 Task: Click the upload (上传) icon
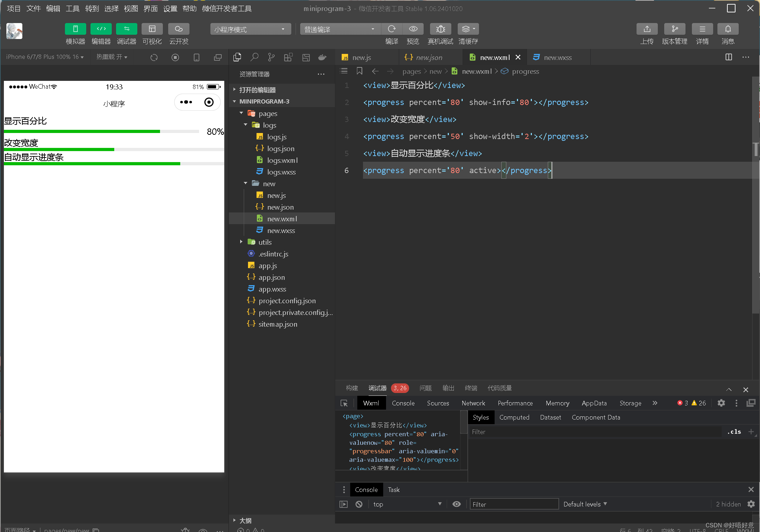pos(647,29)
